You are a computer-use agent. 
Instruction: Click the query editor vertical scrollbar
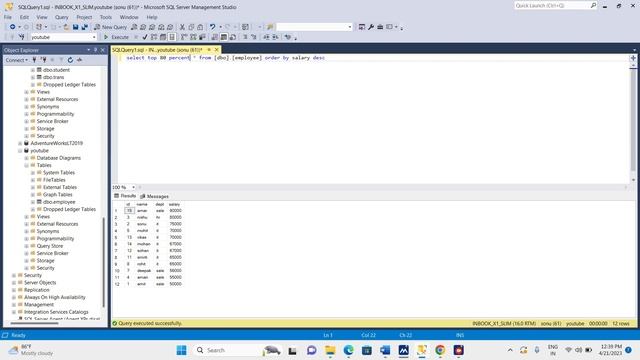(633, 120)
